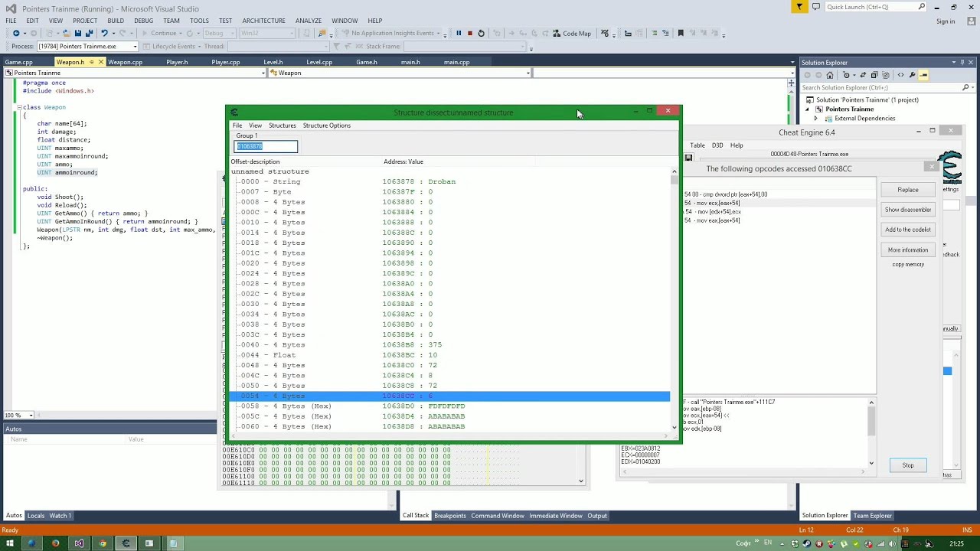This screenshot has height=551, width=980.
Task: Open the D3D menu in Cheat Engine
Action: pos(717,145)
